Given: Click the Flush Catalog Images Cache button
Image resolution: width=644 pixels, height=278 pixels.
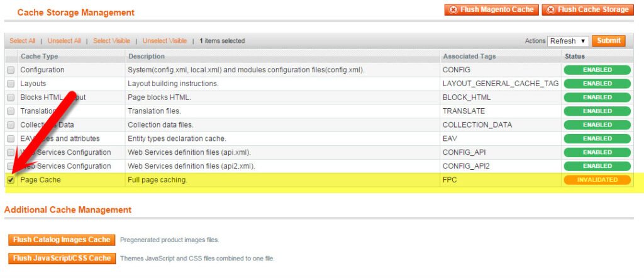Looking at the screenshot, I should [x=62, y=240].
